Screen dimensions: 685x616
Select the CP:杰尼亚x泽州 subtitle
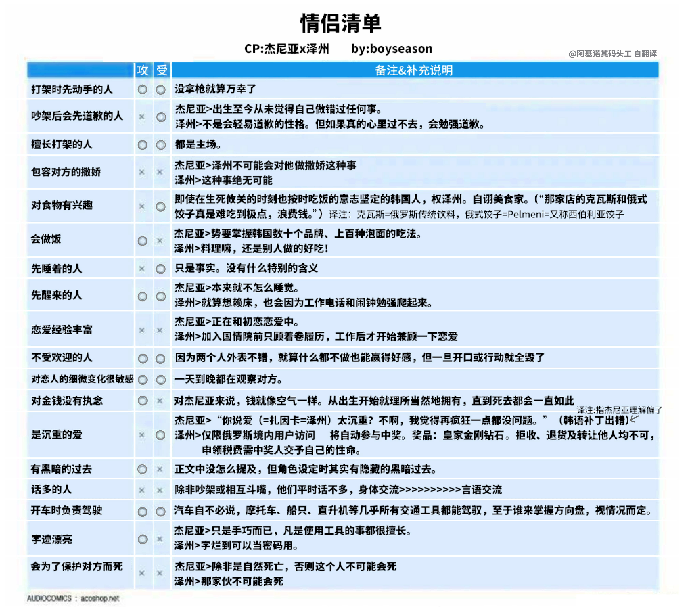(x=286, y=49)
